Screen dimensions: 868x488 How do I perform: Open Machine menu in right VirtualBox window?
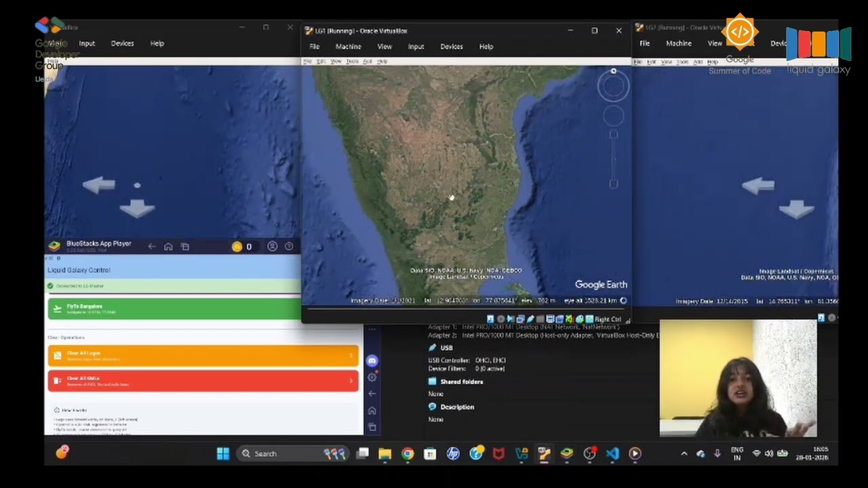678,43
